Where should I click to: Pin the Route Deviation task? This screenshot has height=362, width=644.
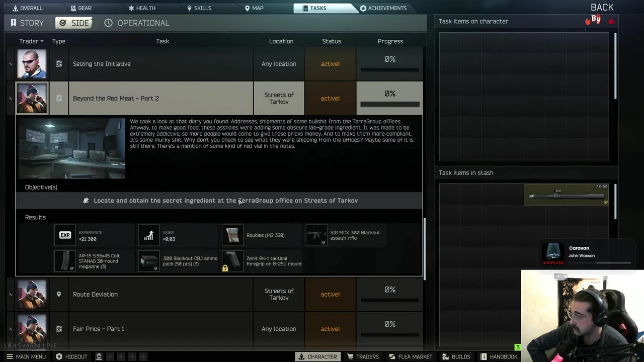[10, 294]
